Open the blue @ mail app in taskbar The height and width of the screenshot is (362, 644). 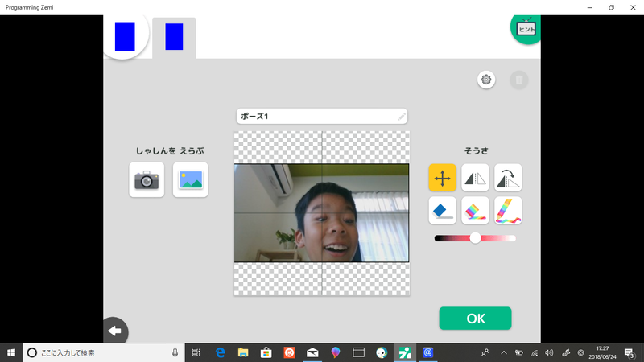pos(427,352)
